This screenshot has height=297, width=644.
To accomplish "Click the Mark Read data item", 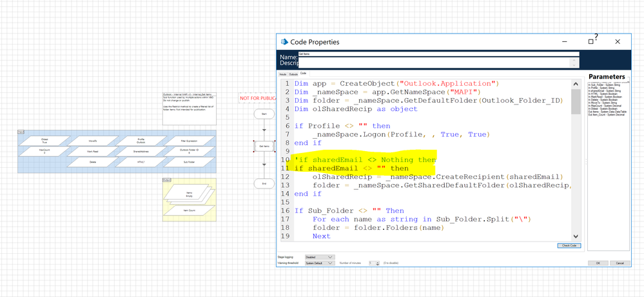I will coord(93,151).
